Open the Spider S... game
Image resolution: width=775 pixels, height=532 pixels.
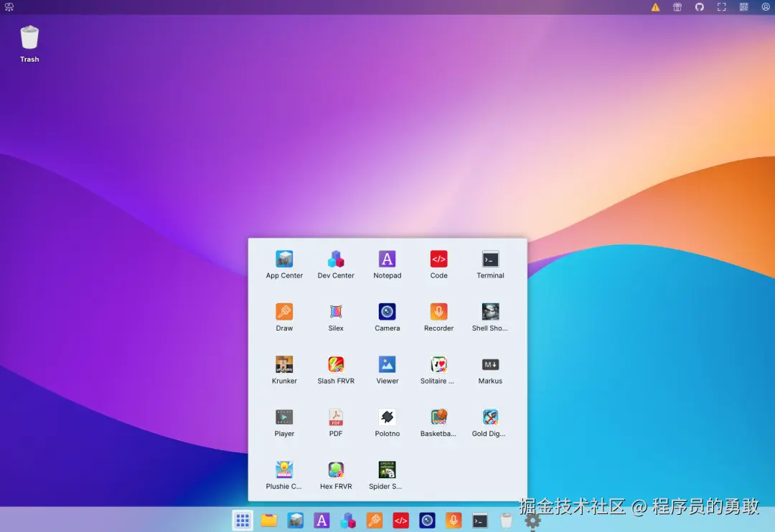pyautogui.click(x=387, y=475)
